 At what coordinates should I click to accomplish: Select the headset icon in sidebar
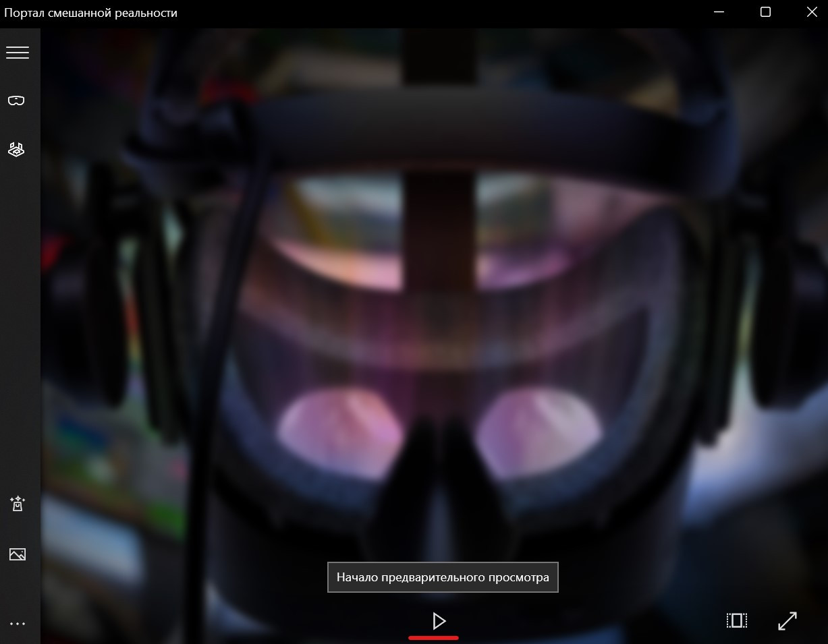(x=17, y=100)
